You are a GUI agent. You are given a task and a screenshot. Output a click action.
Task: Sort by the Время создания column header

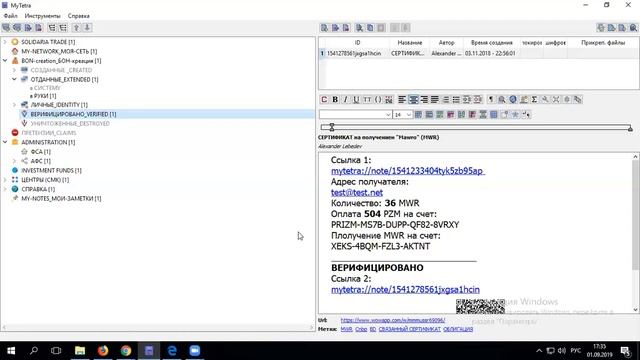491,42
